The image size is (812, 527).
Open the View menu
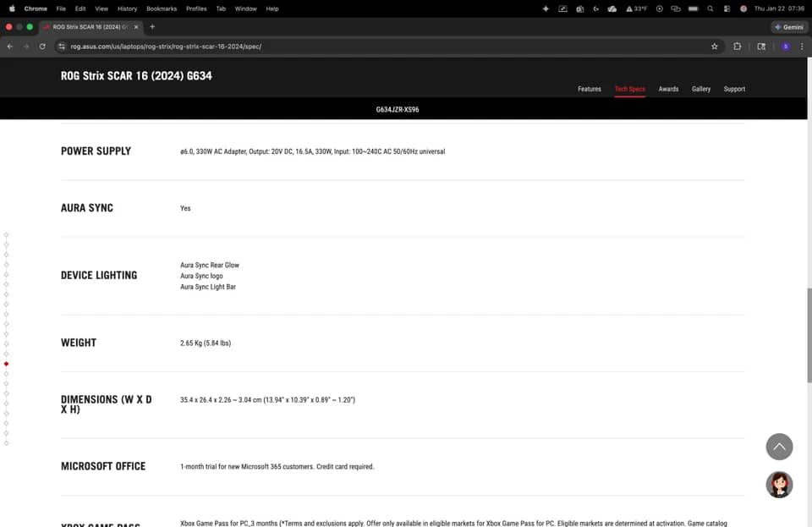tap(101, 8)
